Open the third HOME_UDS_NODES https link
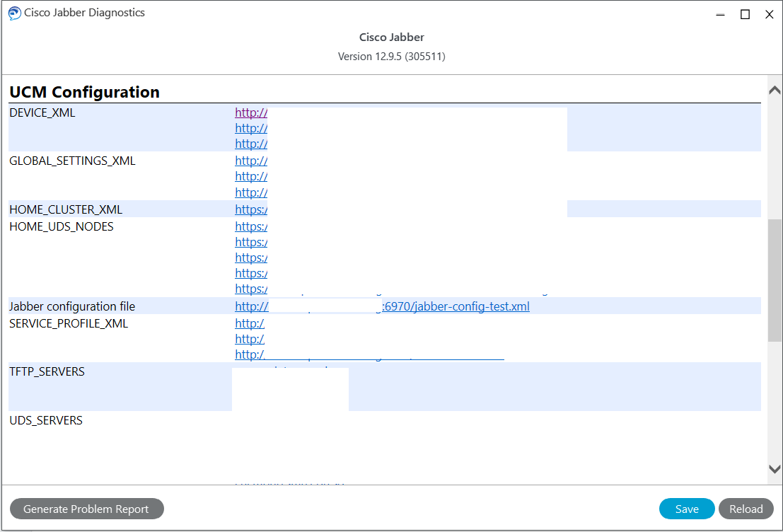The width and height of the screenshot is (783, 532). pyautogui.click(x=250, y=257)
